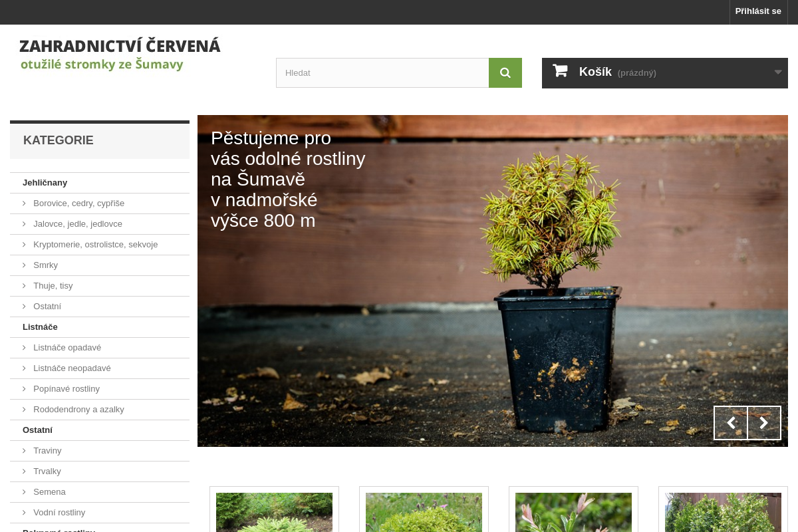
Task: Go to previous slide arrow
Action: pyautogui.click(x=731, y=423)
